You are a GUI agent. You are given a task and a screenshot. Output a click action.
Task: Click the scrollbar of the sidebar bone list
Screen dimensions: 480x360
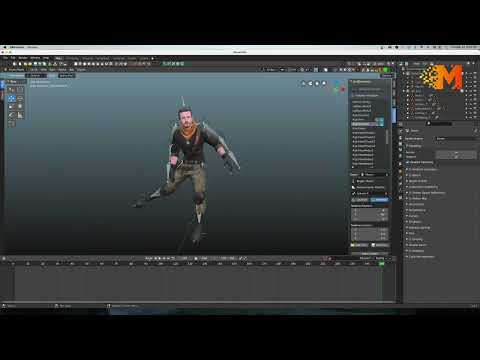387,137
